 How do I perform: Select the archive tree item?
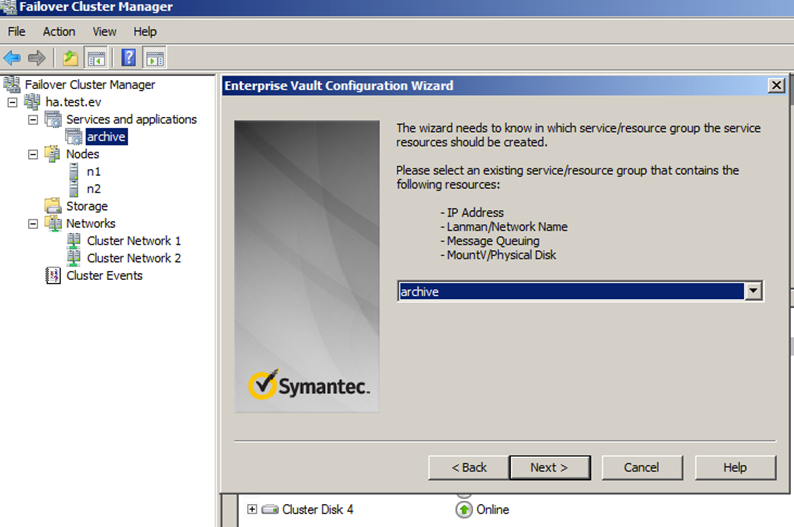pyautogui.click(x=106, y=137)
